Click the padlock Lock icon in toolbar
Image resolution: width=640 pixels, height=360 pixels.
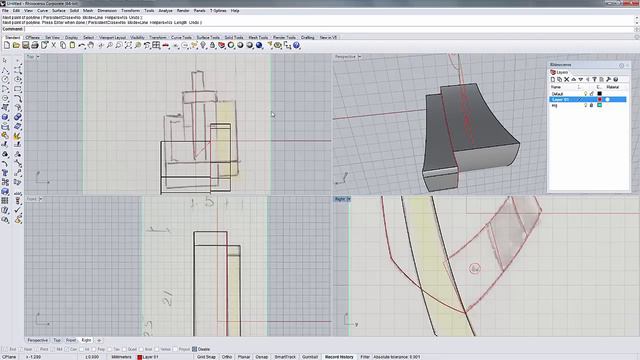click(212, 45)
